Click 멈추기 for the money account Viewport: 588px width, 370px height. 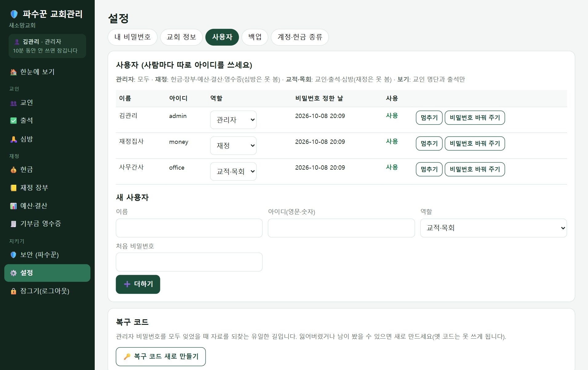(429, 144)
